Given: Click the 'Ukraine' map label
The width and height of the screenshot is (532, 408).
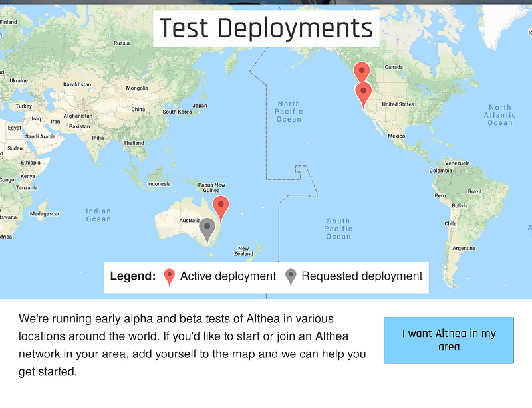Looking at the screenshot, I should pyautogui.click(x=19, y=80).
